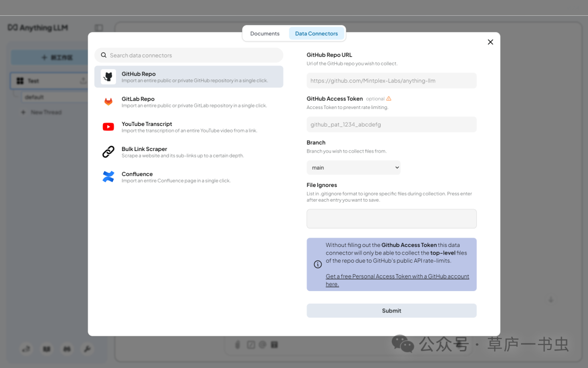The width and height of the screenshot is (588, 368).
Task: Open the wrench settings icon in sidebar footer
Action: [87, 349]
